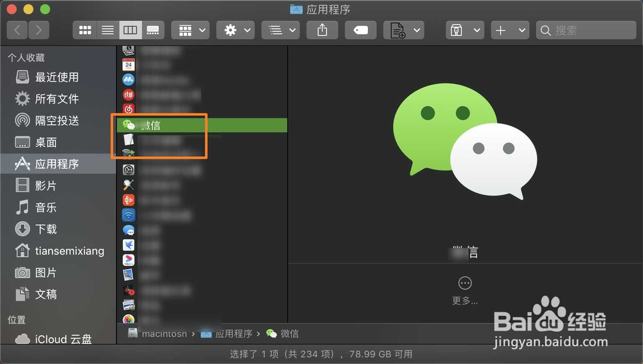Screen dimensions: 643x364
Task: Click the green zoom window button
Action: [45, 9]
